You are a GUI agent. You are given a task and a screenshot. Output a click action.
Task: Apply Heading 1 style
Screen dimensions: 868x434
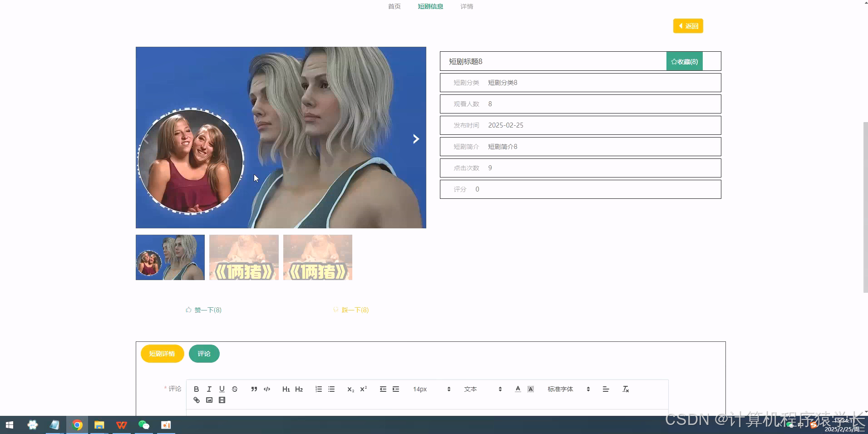pos(286,389)
